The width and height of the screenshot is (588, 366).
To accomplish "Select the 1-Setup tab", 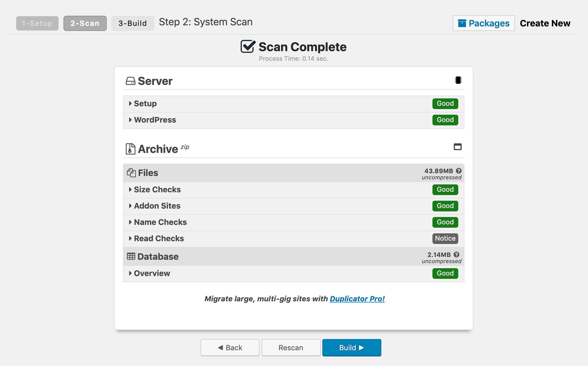I will click(37, 23).
